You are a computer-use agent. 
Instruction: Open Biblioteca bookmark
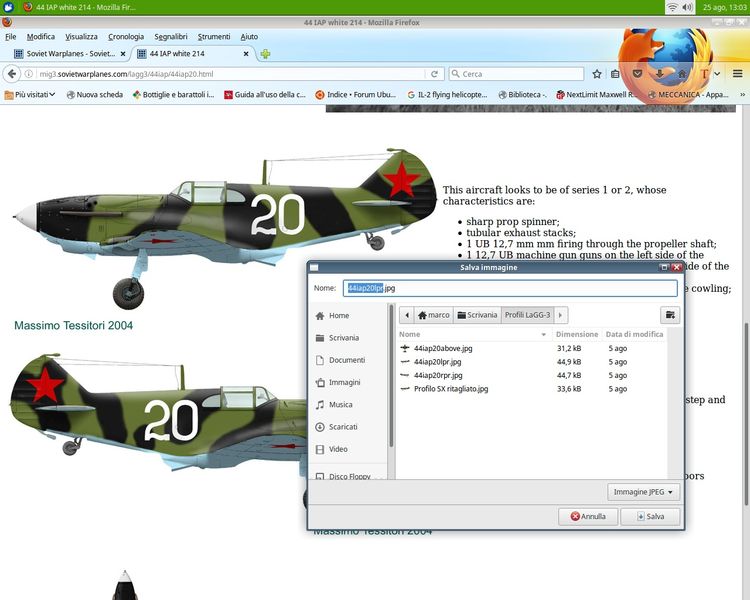coord(522,95)
